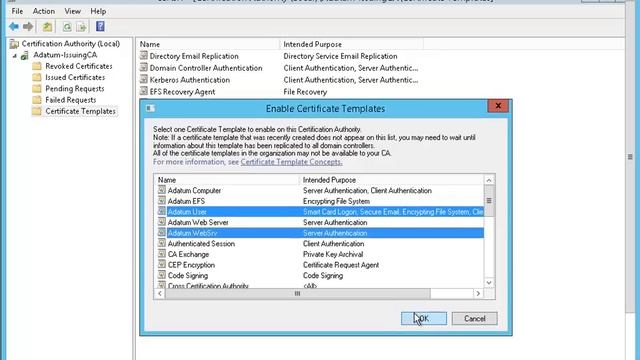Click the Domain Controller Authentication template icon
The height and width of the screenshot is (360, 640).
[x=143, y=67]
